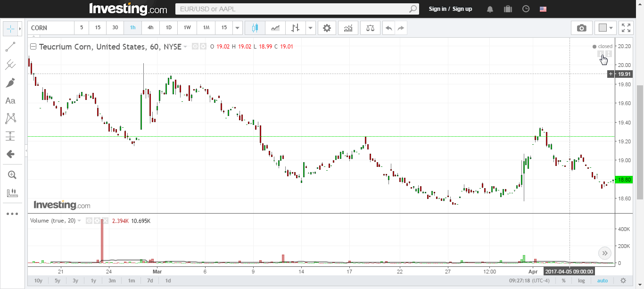The width and height of the screenshot is (644, 289).
Task: Set date range to 10y
Action: (38, 281)
